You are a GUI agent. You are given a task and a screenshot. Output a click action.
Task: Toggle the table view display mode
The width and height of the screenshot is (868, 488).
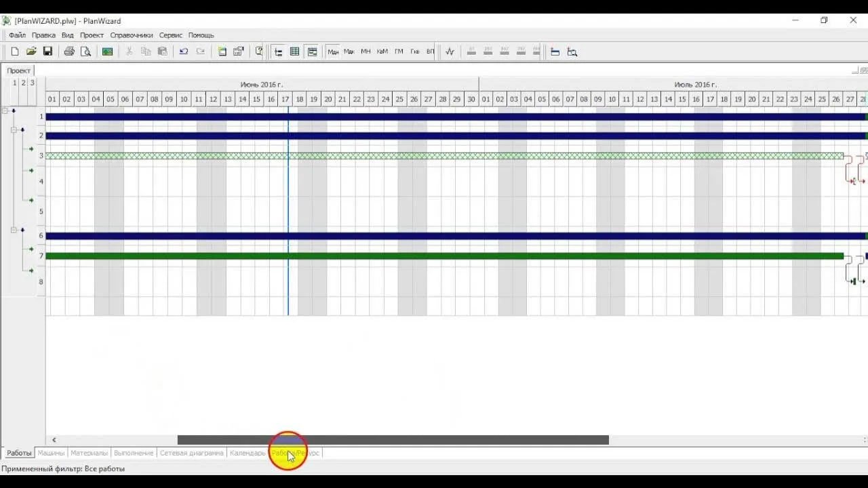(x=294, y=51)
